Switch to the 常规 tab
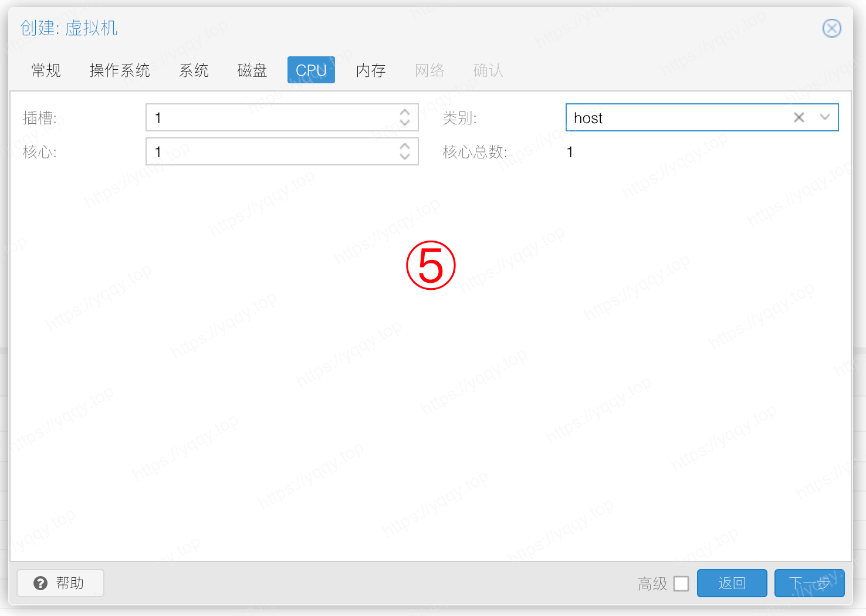This screenshot has height=616, width=866. [46, 70]
